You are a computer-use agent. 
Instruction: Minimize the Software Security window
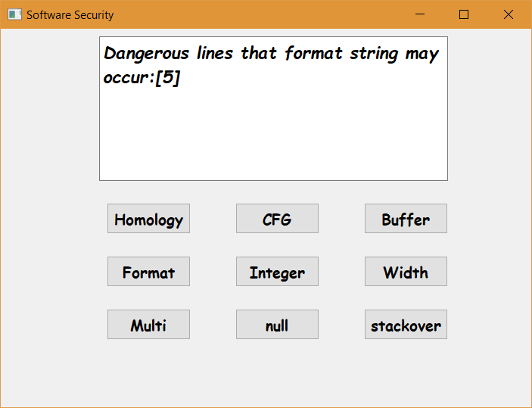[420, 14]
